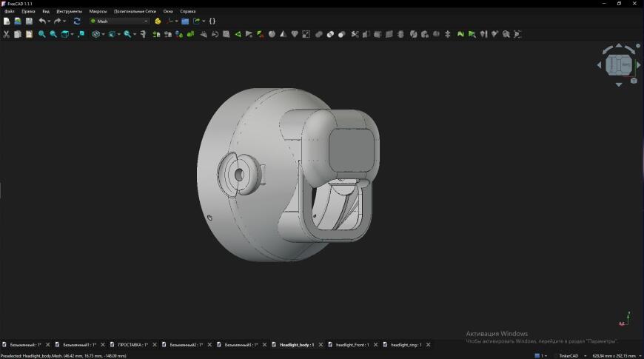Click the bounding box view icon
The height and width of the screenshot is (359, 644).
click(112, 34)
